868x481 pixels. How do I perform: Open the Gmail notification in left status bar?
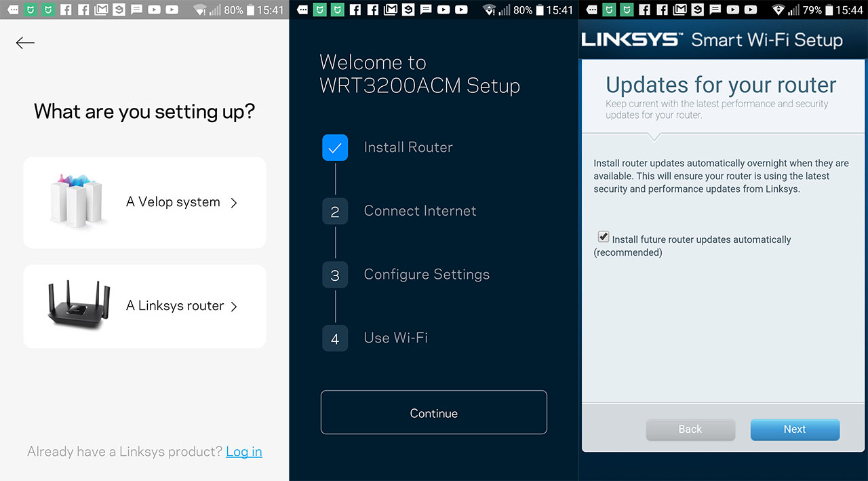tap(101, 9)
